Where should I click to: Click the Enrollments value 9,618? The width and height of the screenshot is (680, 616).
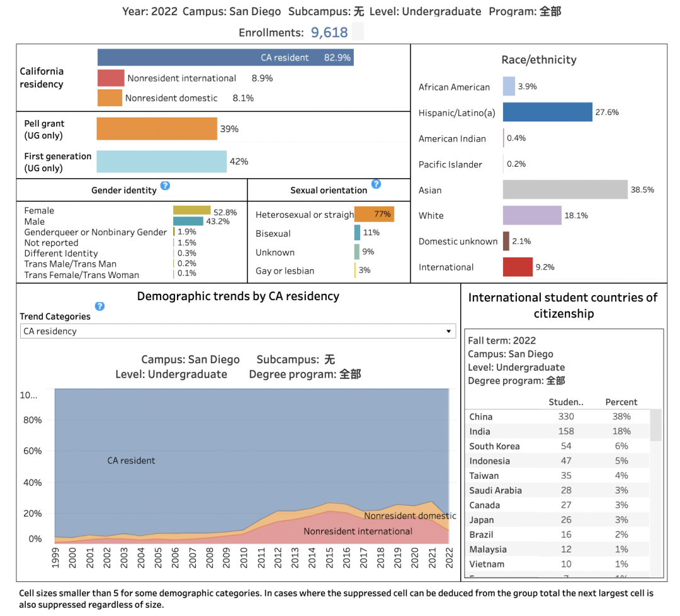click(x=329, y=33)
